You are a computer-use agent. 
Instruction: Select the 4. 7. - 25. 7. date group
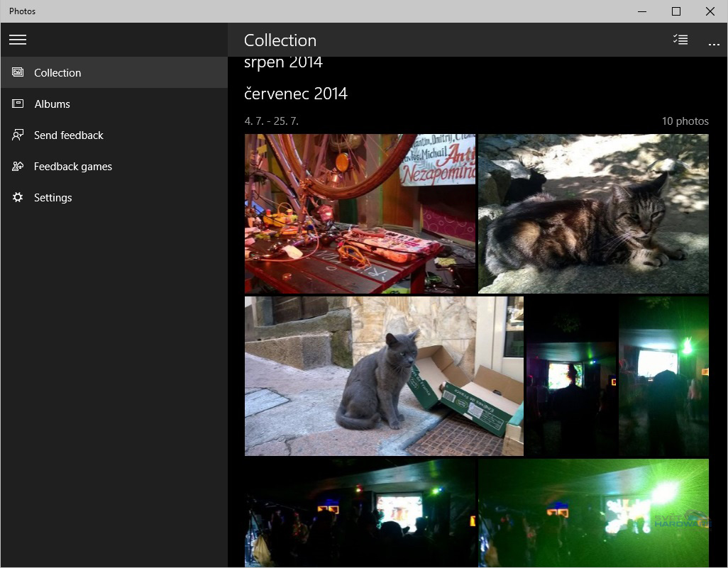272,121
